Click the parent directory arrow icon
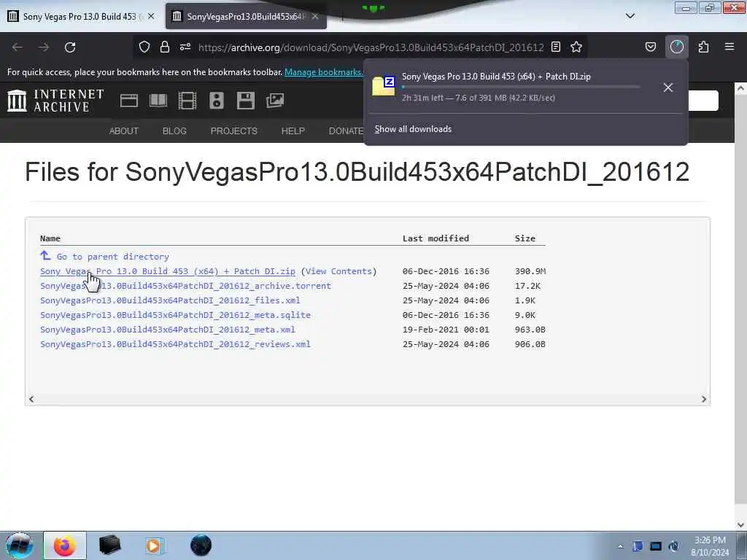Screen dimensions: 747x560 [x=45, y=256]
